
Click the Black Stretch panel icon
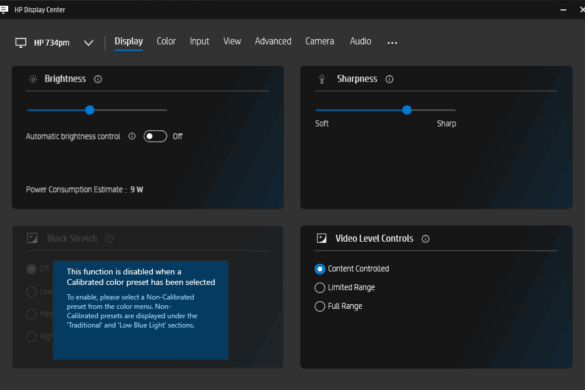click(32, 238)
